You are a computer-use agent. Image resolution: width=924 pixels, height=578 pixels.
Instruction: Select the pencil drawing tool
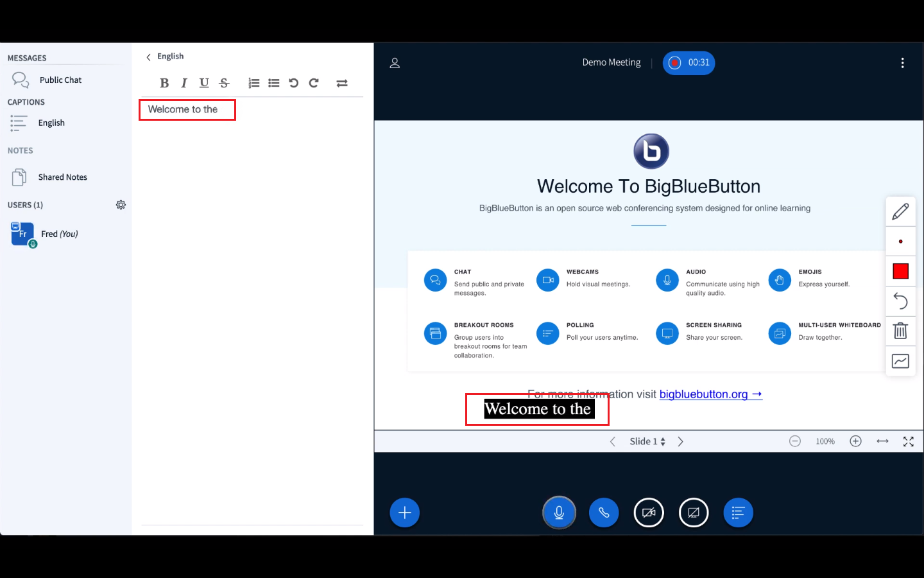pyautogui.click(x=900, y=211)
